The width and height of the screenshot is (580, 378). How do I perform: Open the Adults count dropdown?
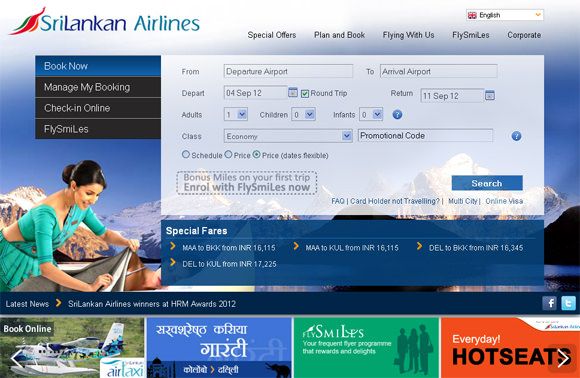[x=236, y=115]
